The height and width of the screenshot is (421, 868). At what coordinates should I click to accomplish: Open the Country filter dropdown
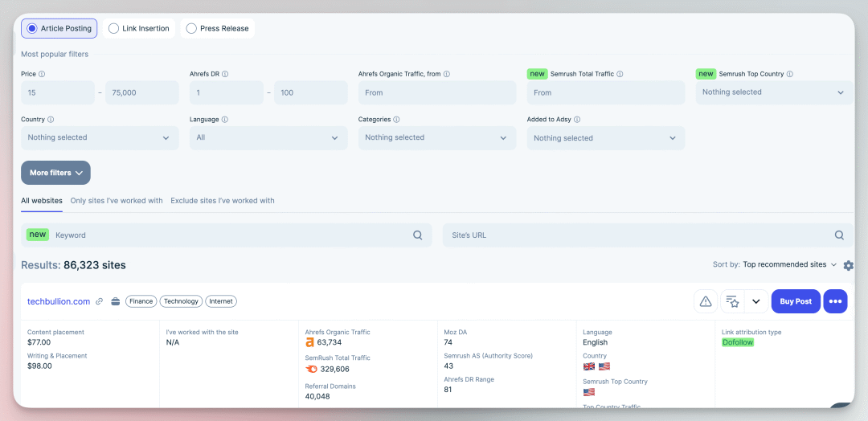pyautogui.click(x=100, y=137)
